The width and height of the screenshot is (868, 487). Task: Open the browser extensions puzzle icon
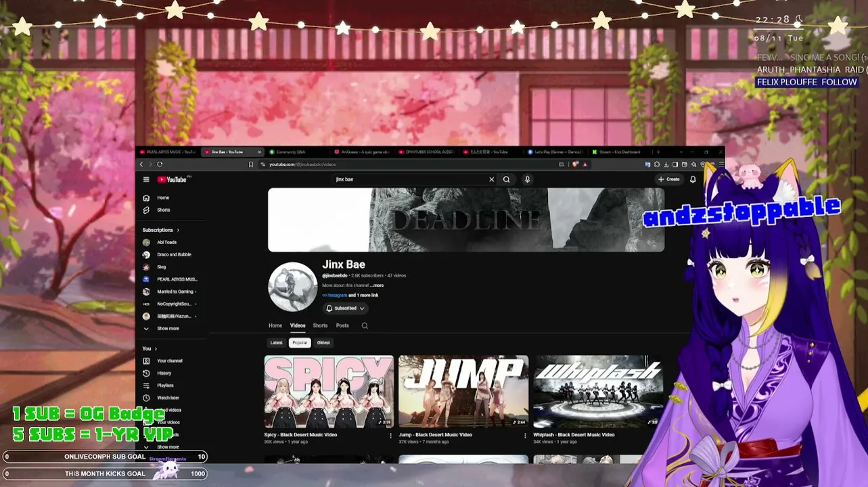point(656,164)
